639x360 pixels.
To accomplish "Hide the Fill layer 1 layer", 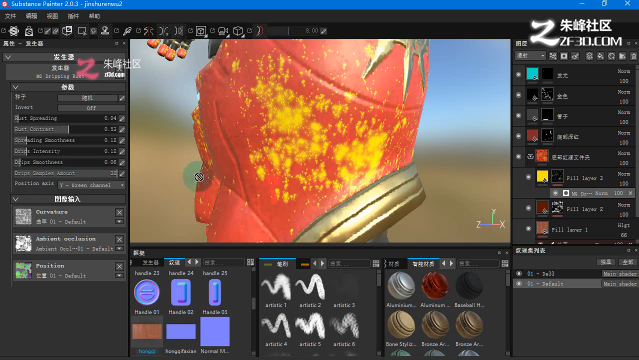I will [528, 229].
